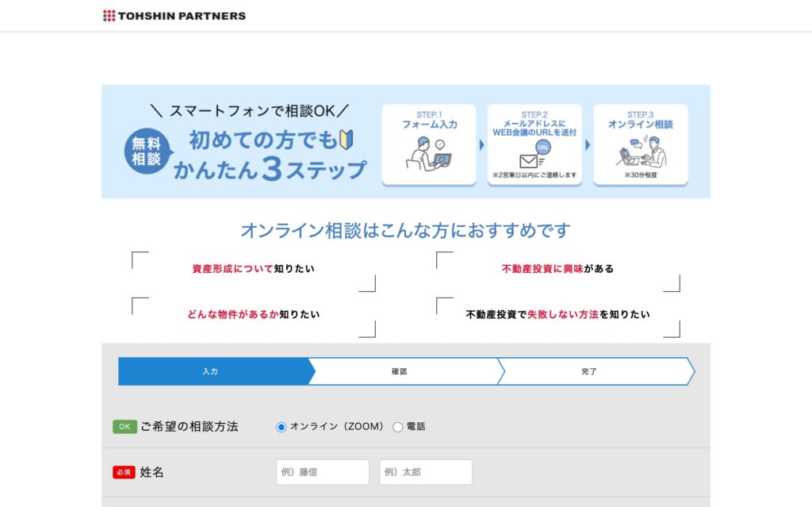The height and width of the screenshot is (507, 812).
Task: Click the family name field 例）藤信
Action: pos(323,472)
